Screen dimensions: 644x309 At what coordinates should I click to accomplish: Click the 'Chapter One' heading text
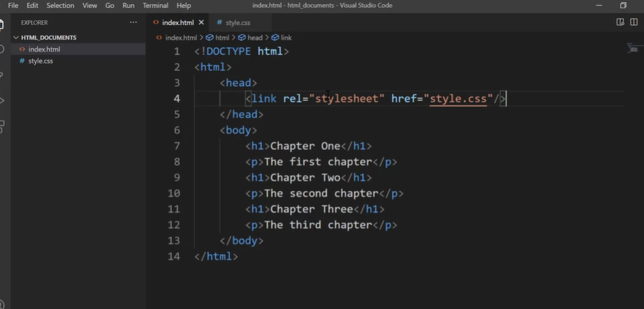305,146
